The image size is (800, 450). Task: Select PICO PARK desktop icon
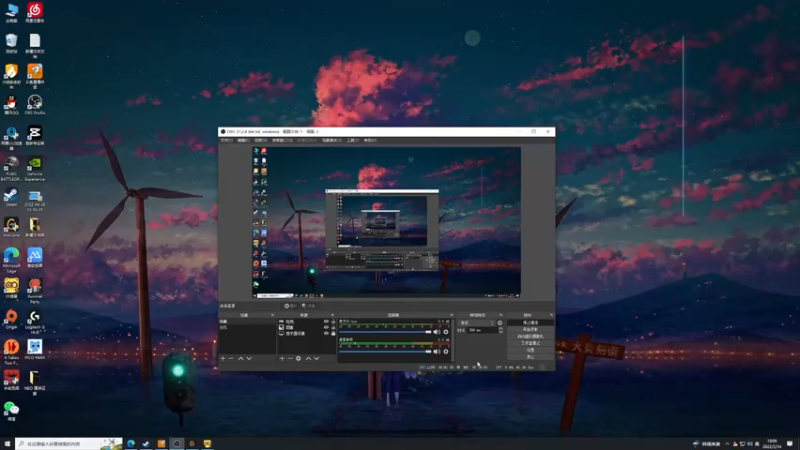click(x=35, y=349)
